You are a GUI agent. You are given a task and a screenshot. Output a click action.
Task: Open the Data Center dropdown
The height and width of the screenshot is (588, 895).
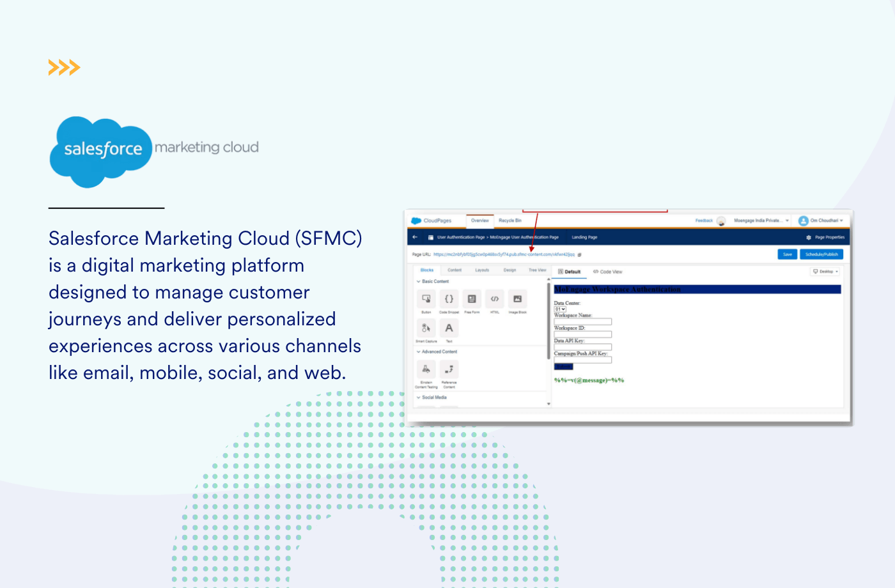pos(560,309)
